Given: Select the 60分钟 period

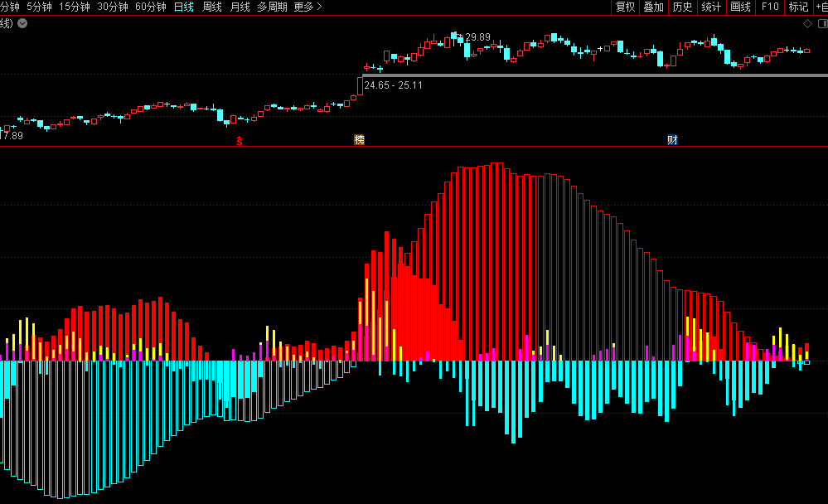Looking at the screenshot, I should [150, 7].
